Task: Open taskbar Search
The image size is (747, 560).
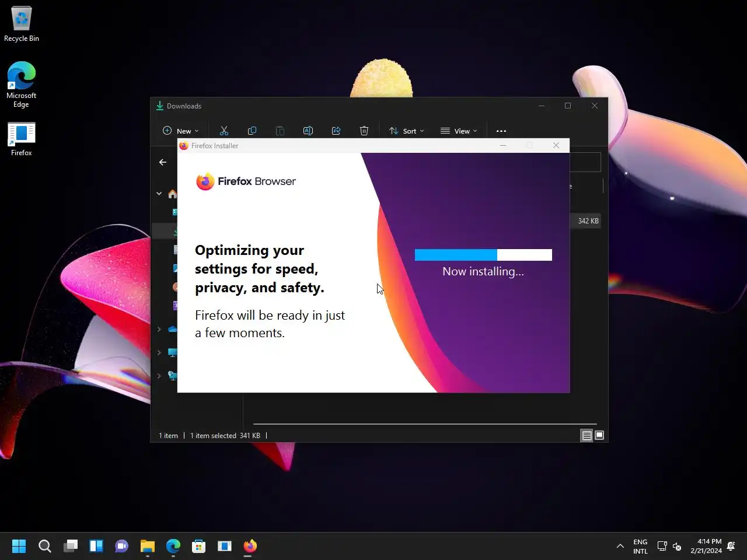Action: click(45, 546)
